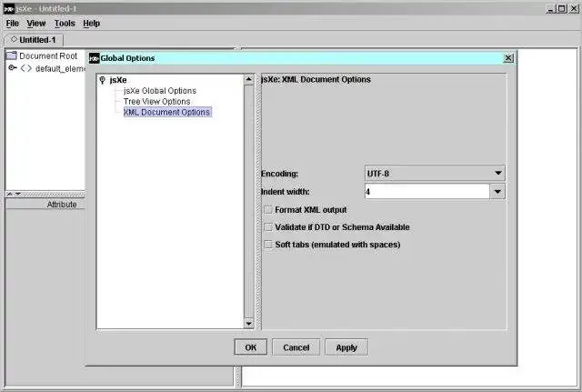Select the Untitled-1 document tab
The image size is (582, 392).
(34, 40)
